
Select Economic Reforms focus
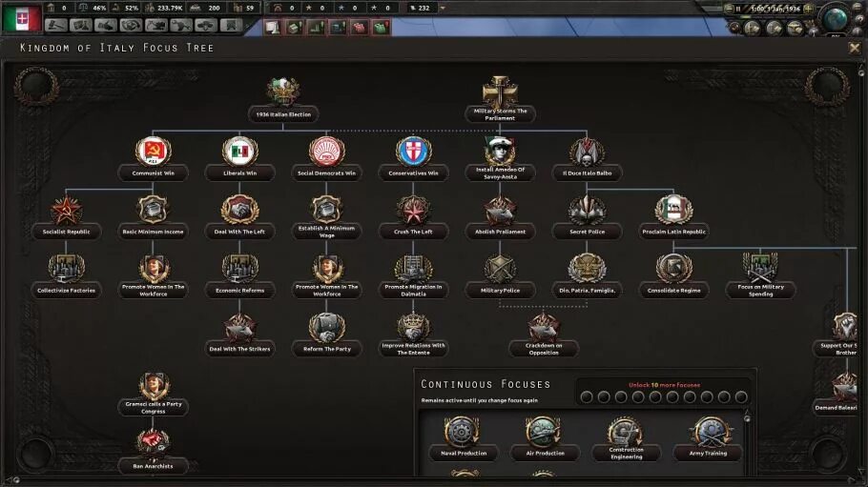point(239,275)
